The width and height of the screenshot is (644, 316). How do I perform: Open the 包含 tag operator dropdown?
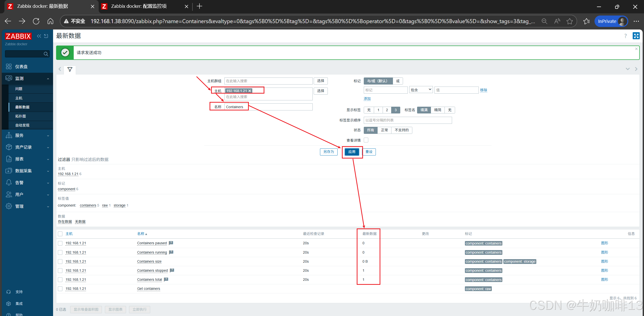[421, 90]
